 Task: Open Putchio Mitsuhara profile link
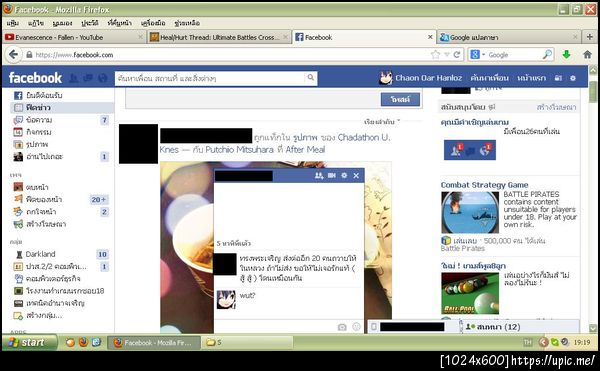click(x=240, y=150)
